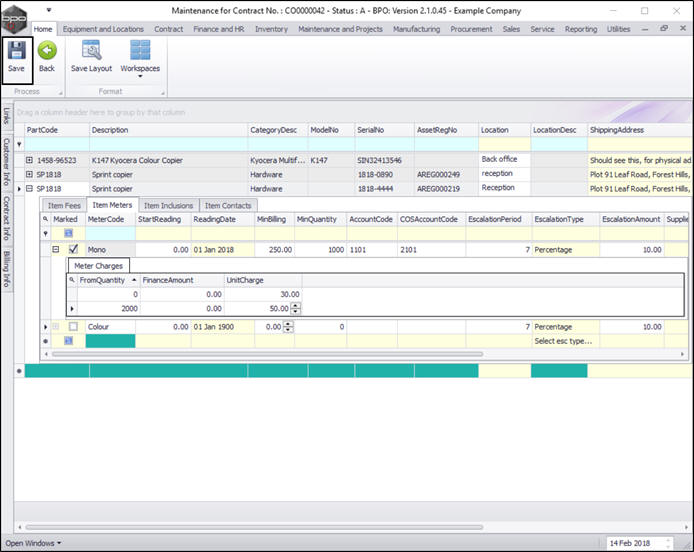Screen dimensions: 694x552
Task: Open the Open Windows dropdown
Action: [33, 543]
